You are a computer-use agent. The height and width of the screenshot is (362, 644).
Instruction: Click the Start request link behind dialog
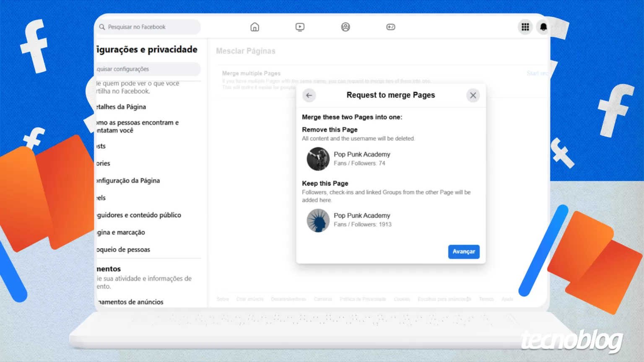(538, 73)
